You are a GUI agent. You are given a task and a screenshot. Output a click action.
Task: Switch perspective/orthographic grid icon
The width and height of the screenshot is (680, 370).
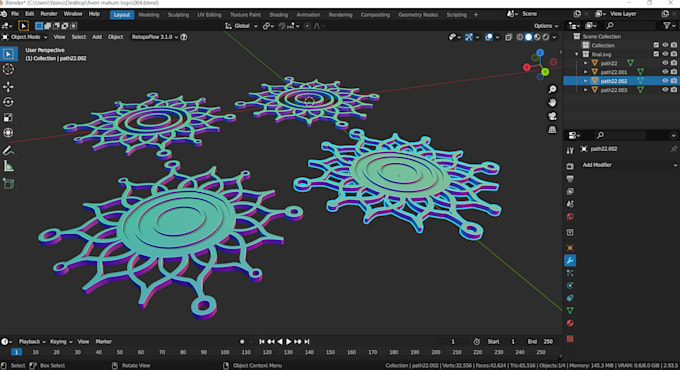click(552, 130)
